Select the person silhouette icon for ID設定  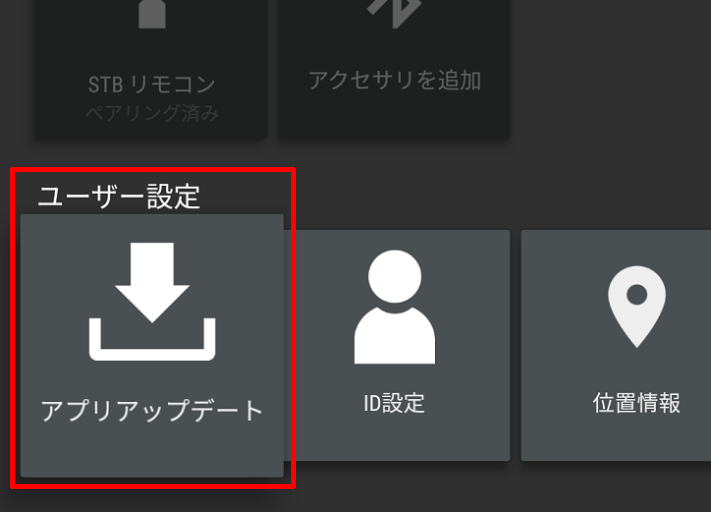tap(394, 307)
